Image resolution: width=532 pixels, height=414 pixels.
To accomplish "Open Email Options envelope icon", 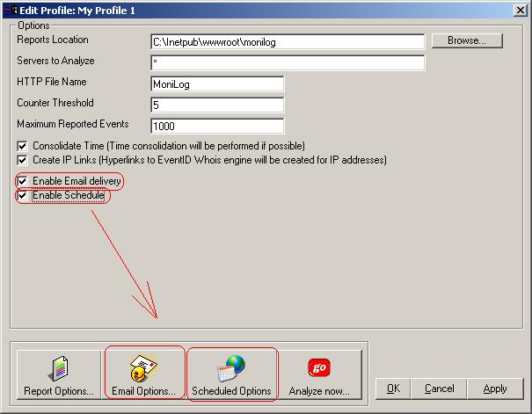I will [x=144, y=375].
